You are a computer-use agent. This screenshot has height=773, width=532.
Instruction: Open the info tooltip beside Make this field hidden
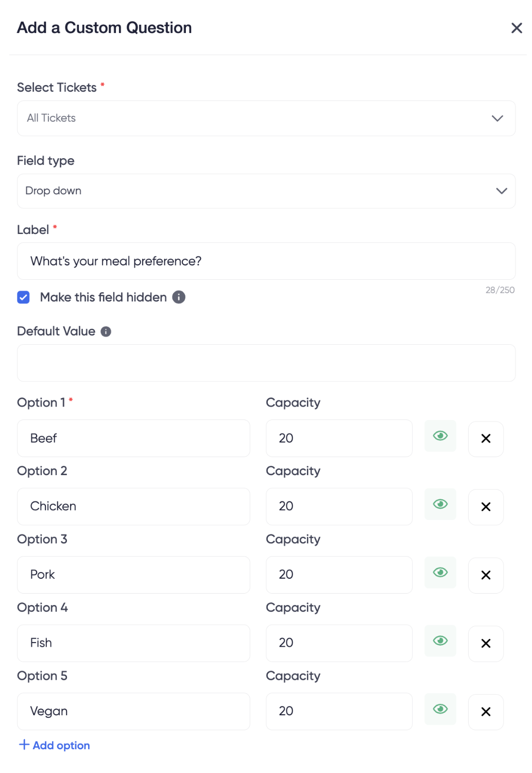click(x=179, y=297)
